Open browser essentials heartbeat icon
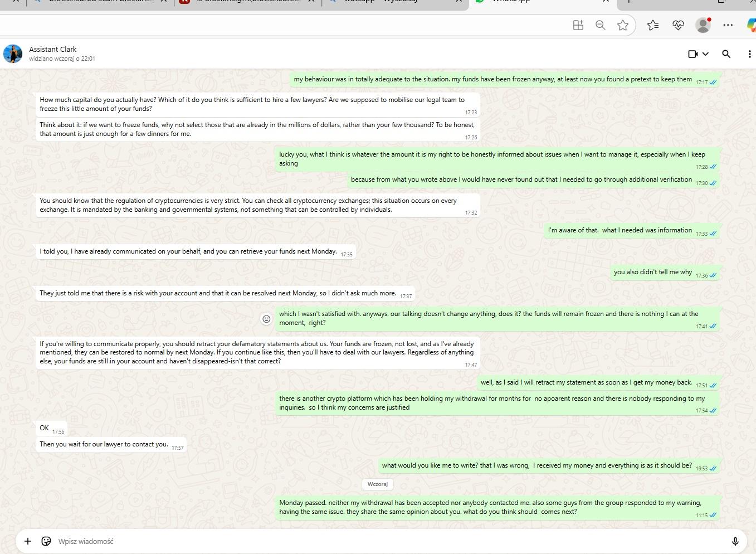 pyautogui.click(x=678, y=25)
